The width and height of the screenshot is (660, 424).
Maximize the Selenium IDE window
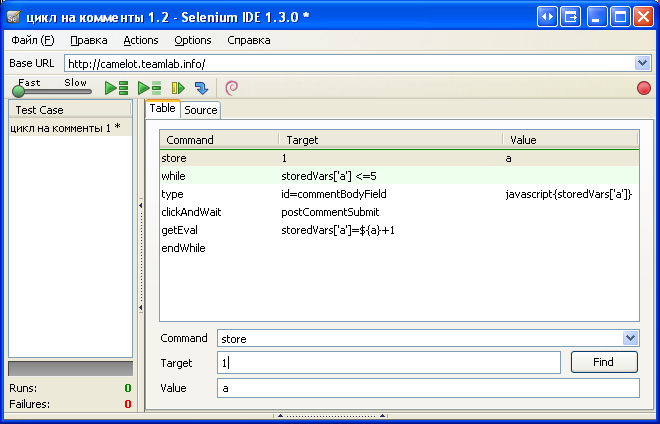point(620,17)
